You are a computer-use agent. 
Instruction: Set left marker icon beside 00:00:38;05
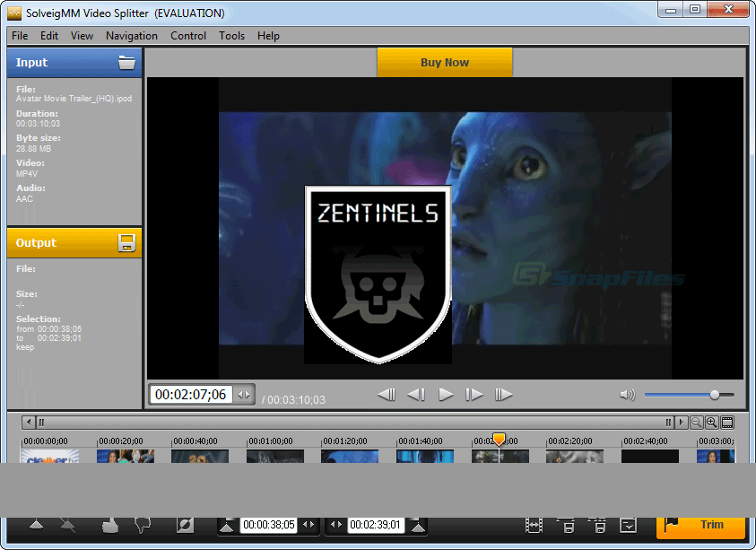[x=227, y=526]
